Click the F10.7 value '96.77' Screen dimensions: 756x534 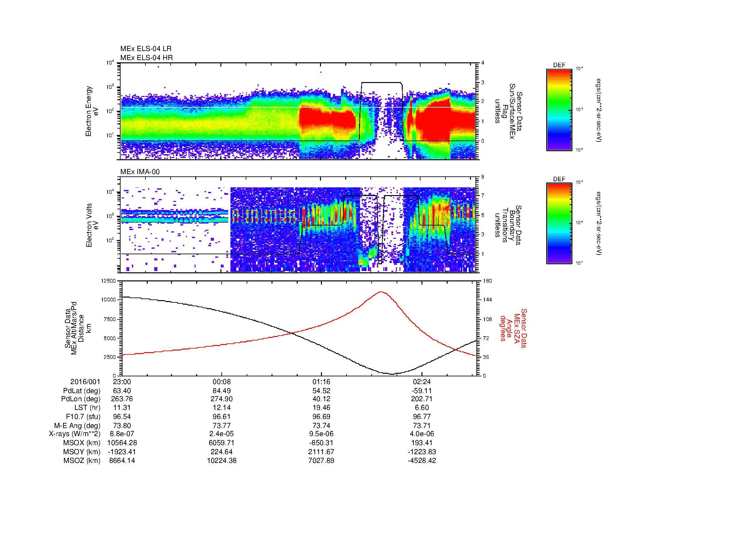point(422,417)
